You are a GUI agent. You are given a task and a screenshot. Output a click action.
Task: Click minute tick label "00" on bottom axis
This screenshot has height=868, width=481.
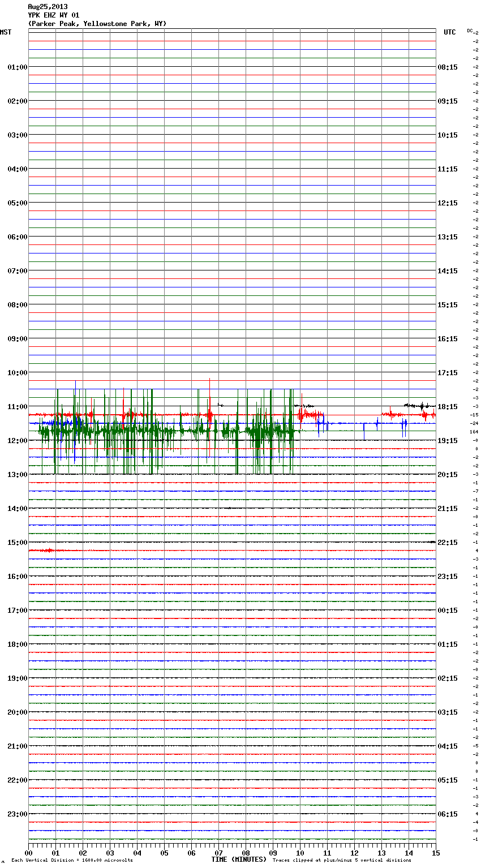[x=28, y=853]
